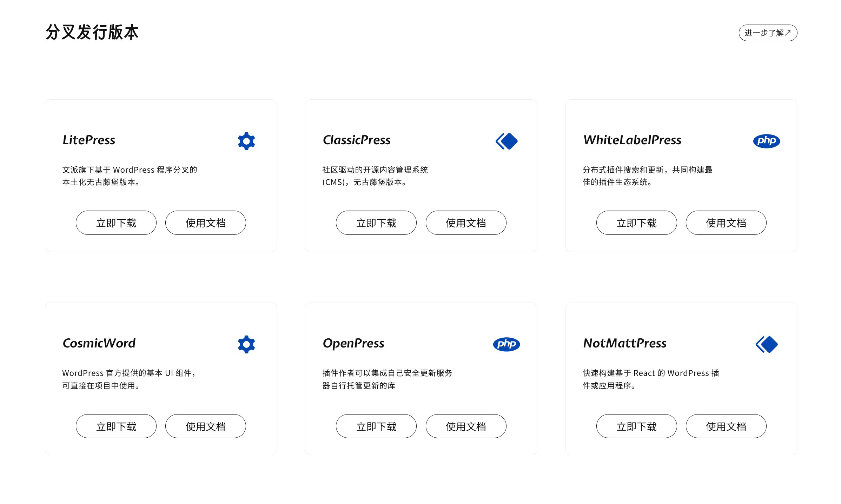The height and width of the screenshot is (504, 841).
Task: Click the PHP logo on OpenPress card
Action: [506, 344]
